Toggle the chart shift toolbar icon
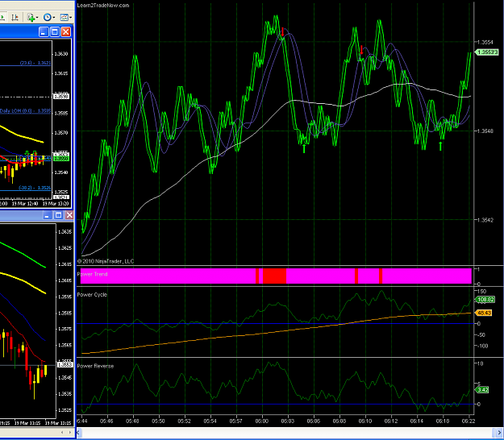Viewport: 504px width, 440px height. 15,18
